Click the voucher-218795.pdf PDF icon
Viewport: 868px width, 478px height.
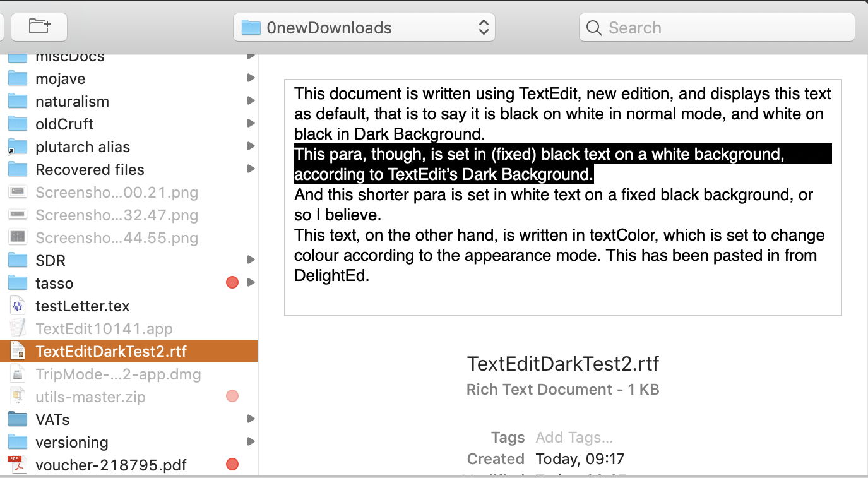coord(16,465)
